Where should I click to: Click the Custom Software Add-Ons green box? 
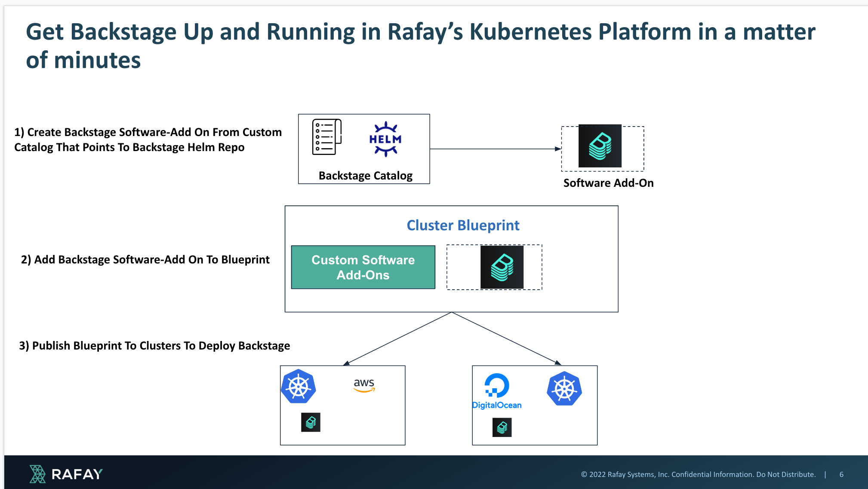[363, 267]
